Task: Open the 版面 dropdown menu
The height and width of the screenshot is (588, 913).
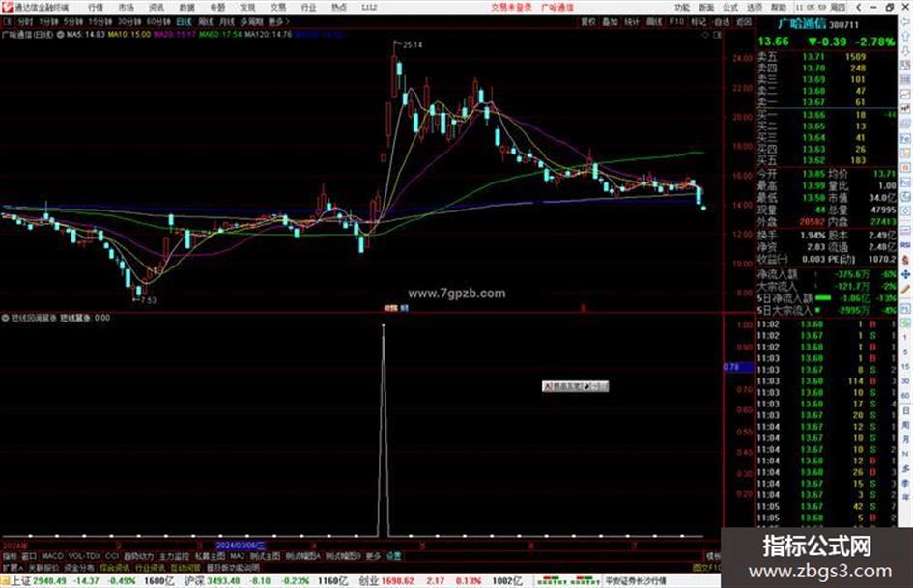Action: 706,7
